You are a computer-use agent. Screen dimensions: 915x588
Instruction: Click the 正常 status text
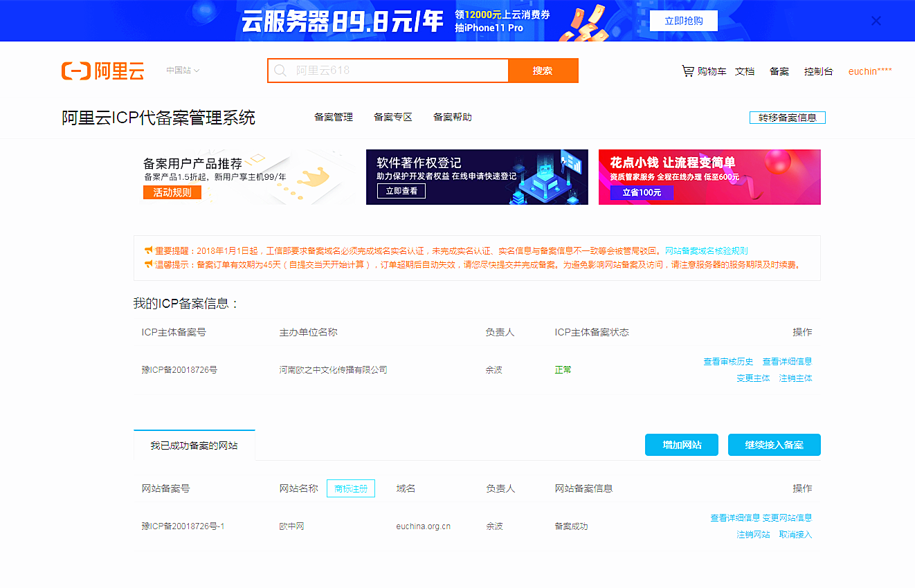pos(563,370)
